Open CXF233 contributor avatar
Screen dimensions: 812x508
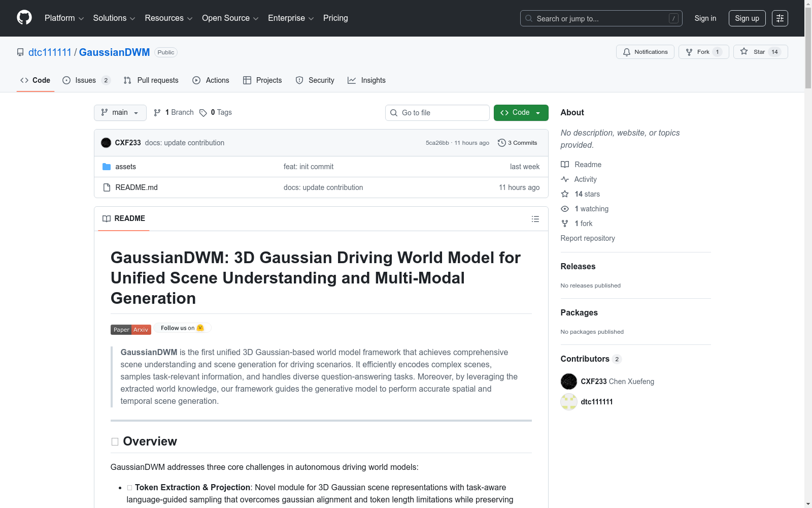(x=569, y=382)
